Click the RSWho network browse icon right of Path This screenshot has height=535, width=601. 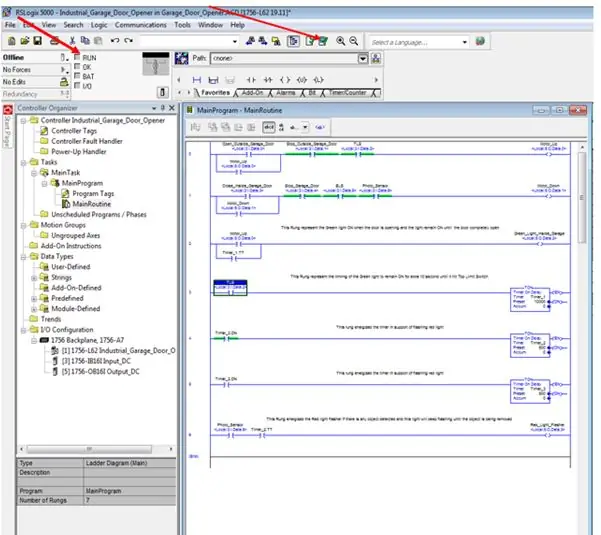376,59
